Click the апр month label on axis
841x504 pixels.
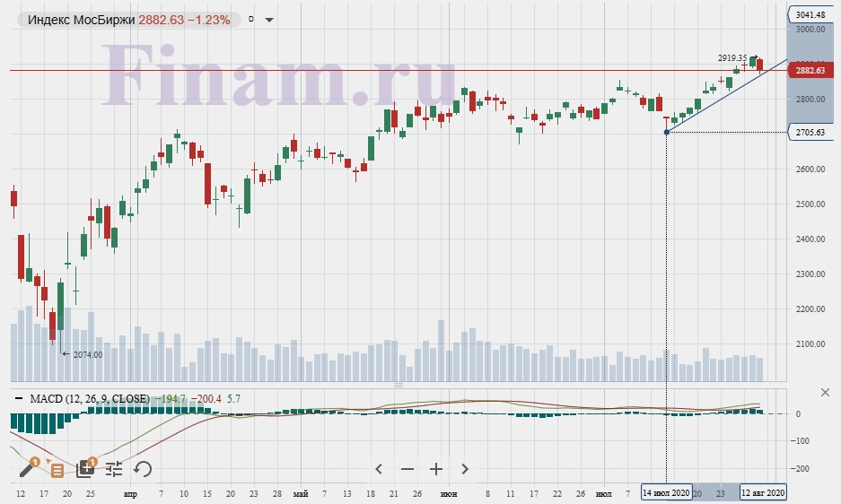[x=130, y=494]
